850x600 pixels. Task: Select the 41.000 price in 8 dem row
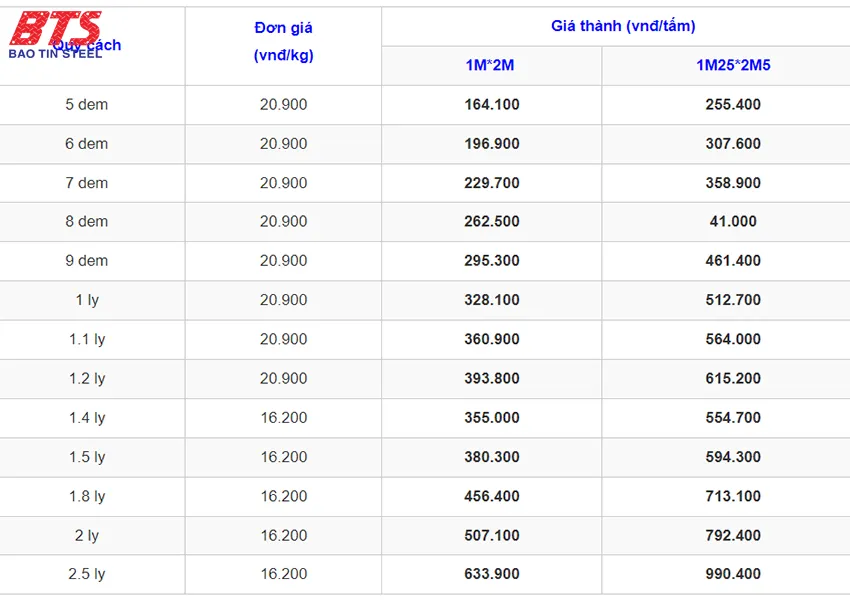pos(733,222)
